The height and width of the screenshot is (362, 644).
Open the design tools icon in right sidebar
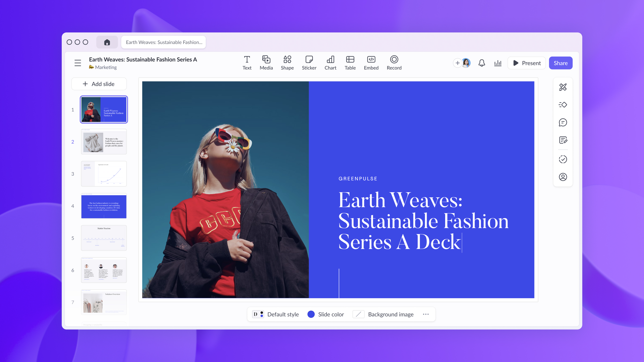click(563, 87)
